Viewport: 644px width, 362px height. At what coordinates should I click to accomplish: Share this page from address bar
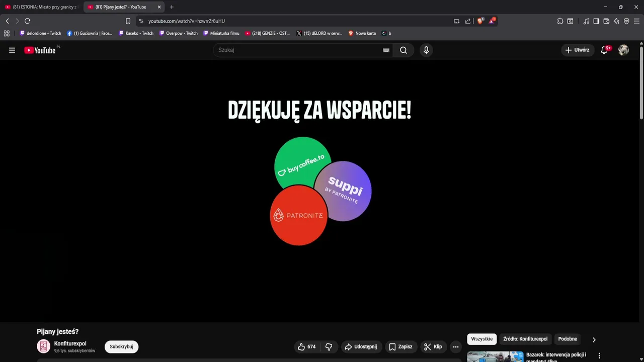click(x=468, y=21)
